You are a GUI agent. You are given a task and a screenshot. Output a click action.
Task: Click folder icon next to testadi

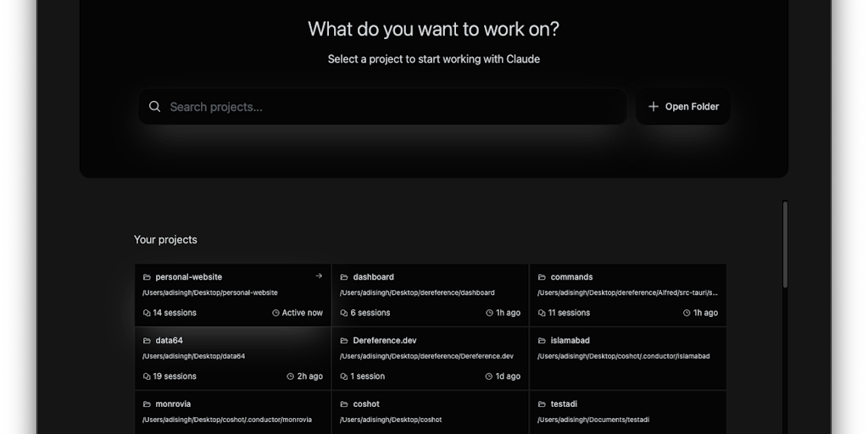542,404
